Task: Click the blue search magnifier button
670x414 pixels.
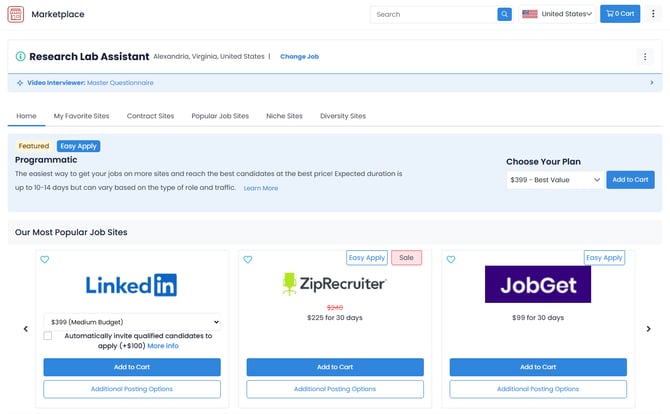Action: (x=505, y=14)
